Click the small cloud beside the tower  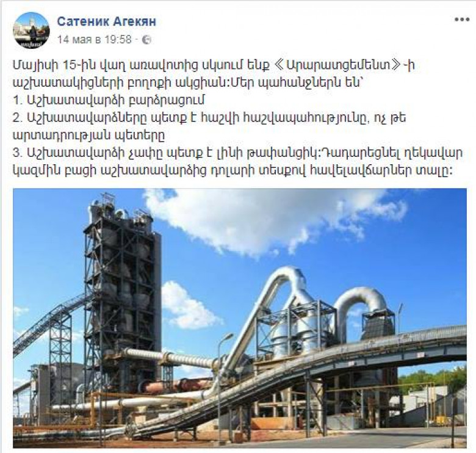click(x=187, y=306)
